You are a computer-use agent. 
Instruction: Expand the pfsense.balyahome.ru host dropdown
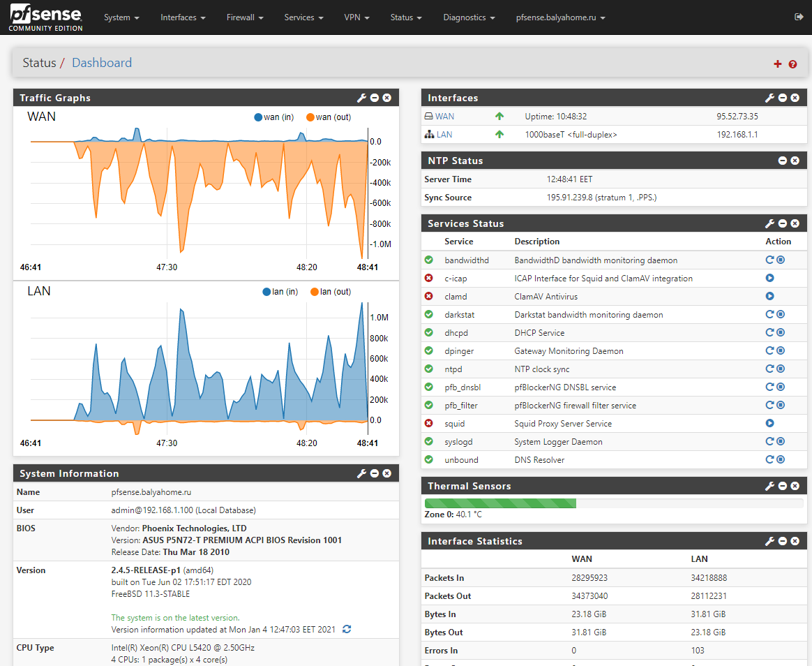click(560, 17)
